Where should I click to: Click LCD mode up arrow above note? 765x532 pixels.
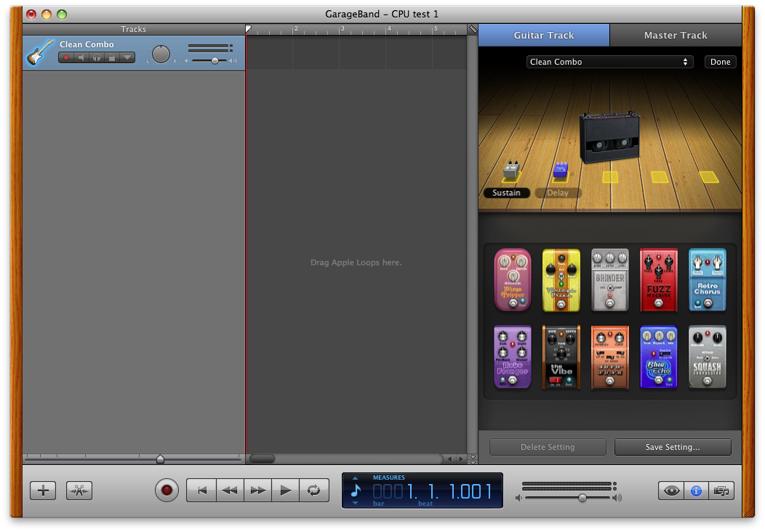click(x=355, y=478)
